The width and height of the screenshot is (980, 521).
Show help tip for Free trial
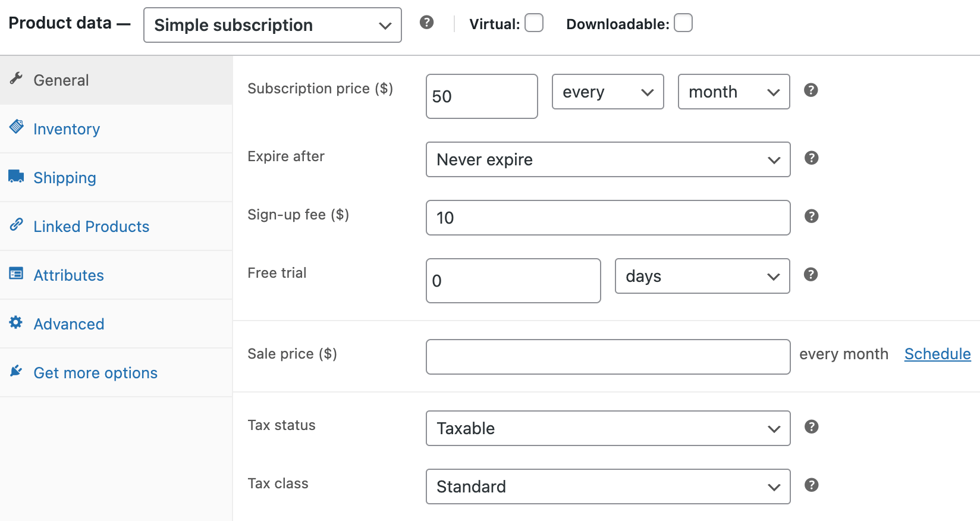click(811, 275)
